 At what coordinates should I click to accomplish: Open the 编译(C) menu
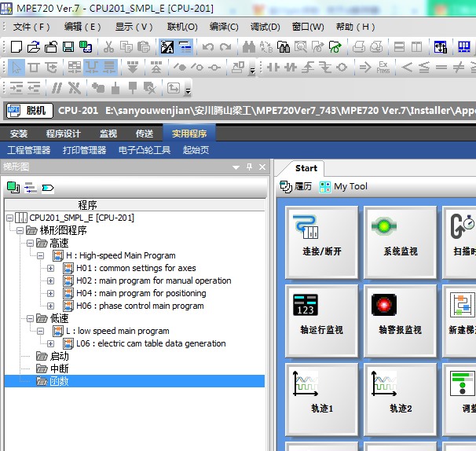(224, 27)
